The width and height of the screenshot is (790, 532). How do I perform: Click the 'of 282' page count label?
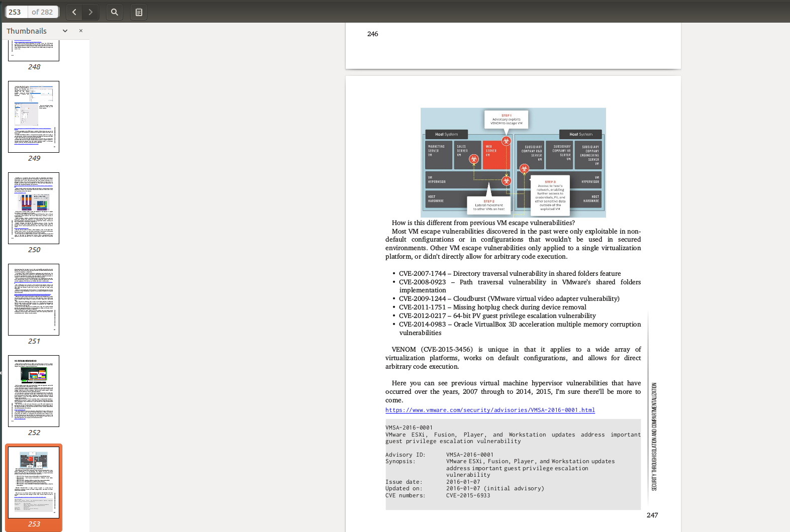pos(42,12)
